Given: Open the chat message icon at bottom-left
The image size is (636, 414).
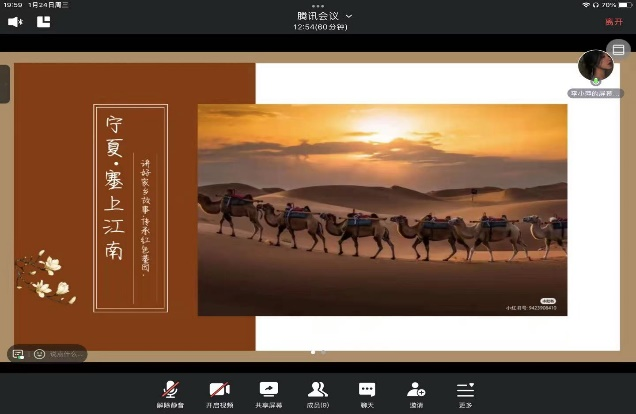Looking at the screenshot, I should [x=18, y=354].
